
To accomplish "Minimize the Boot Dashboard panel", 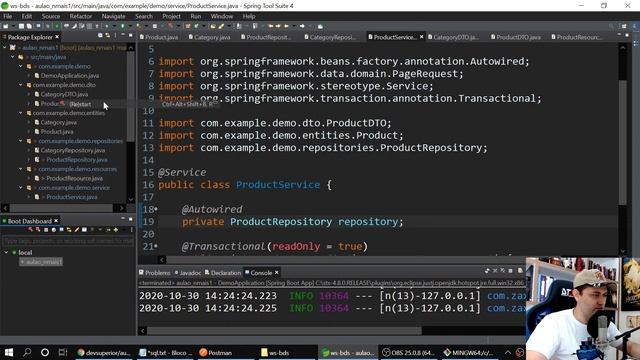I will pyautogui.click(x=123, y=219).
